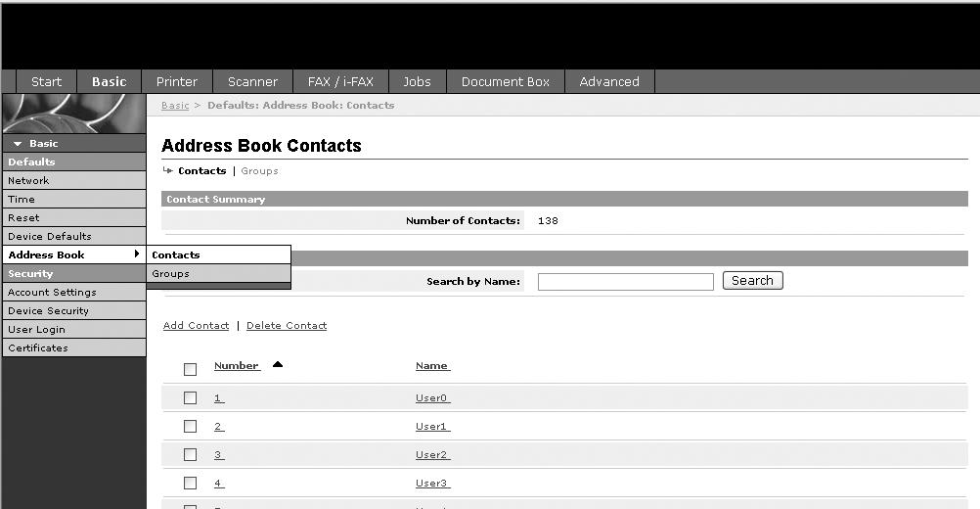Sort by the Name column
This screenshot has height=509, width=980.
(432, 366)
